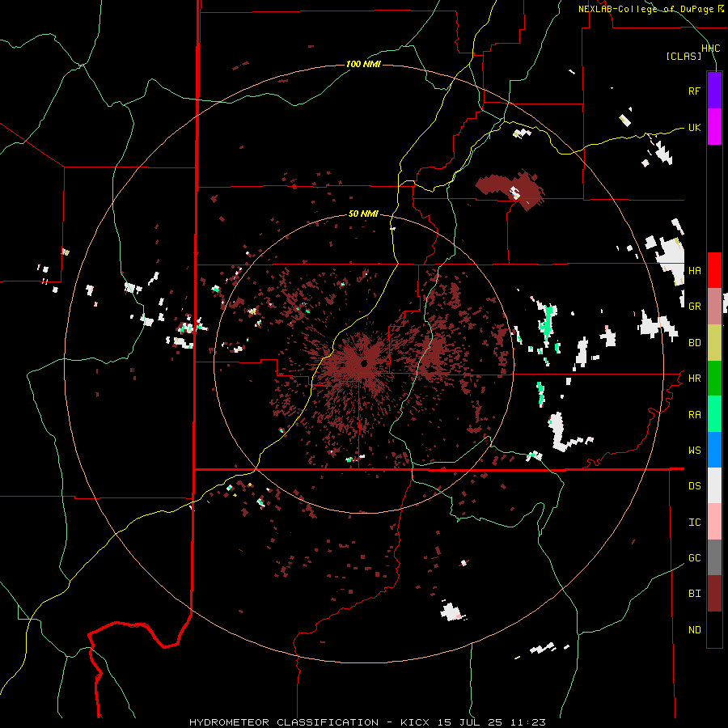728x728 pixels.
Task: Click the '50 NMI' range ring label
Action: 363,214
